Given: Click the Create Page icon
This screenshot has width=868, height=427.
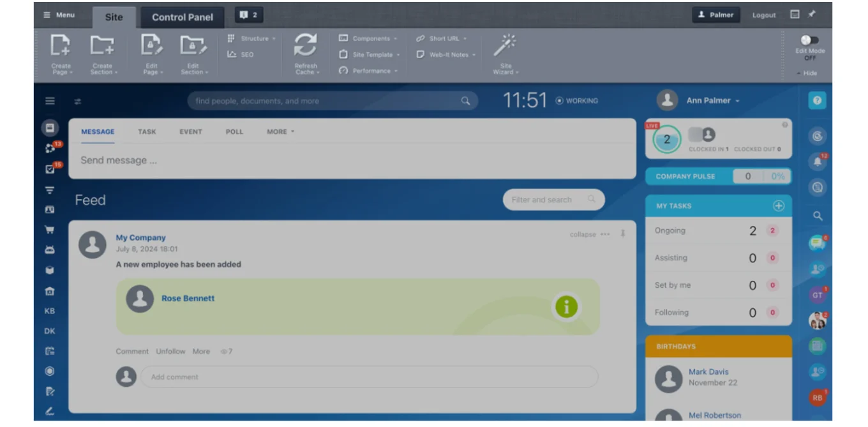Looking at the screenshot, I should tap(61, 46).
